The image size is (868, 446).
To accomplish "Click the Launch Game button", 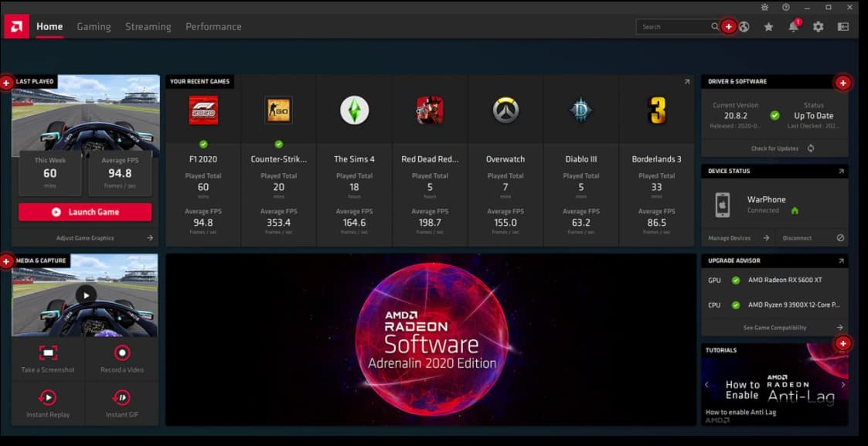I will [x=85, y=212].
